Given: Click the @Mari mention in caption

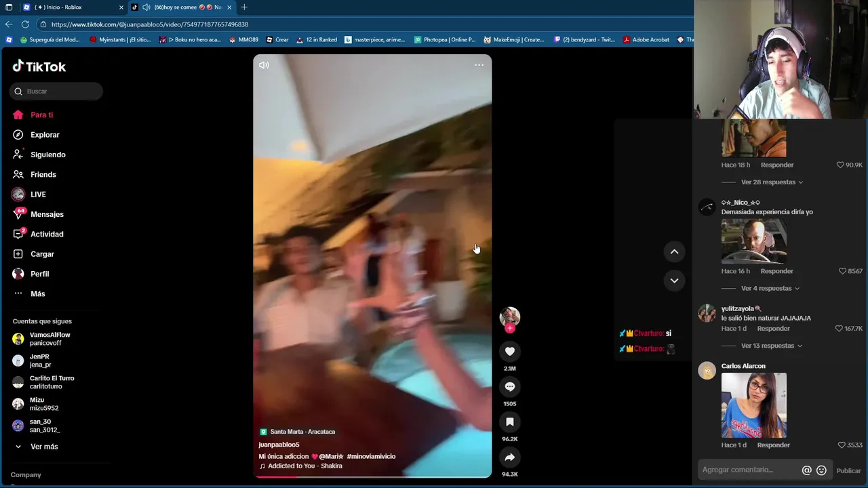Looking at the screenshot, I should click(x=332, y=457).
